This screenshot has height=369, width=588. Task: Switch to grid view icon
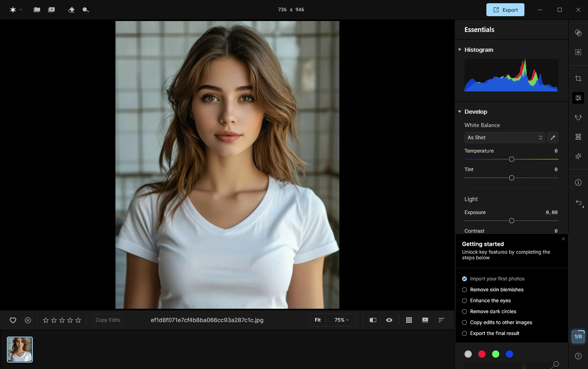pos(409,320)
